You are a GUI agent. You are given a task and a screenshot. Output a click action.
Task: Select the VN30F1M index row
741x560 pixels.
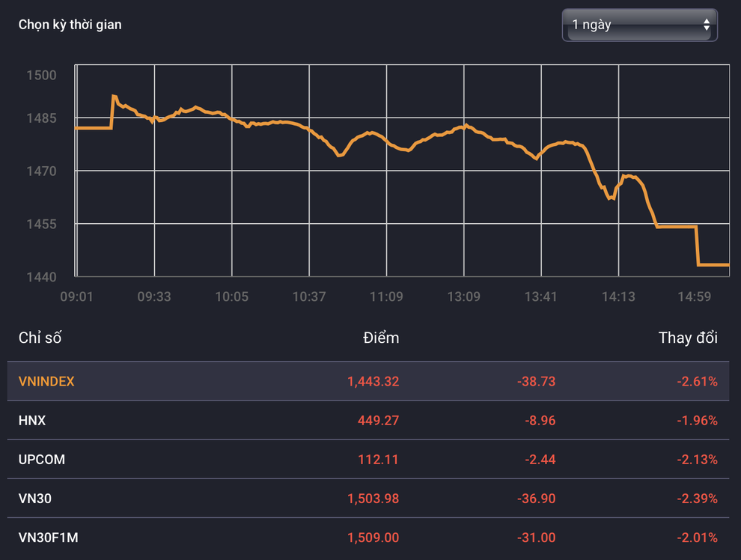click(368, 538)
